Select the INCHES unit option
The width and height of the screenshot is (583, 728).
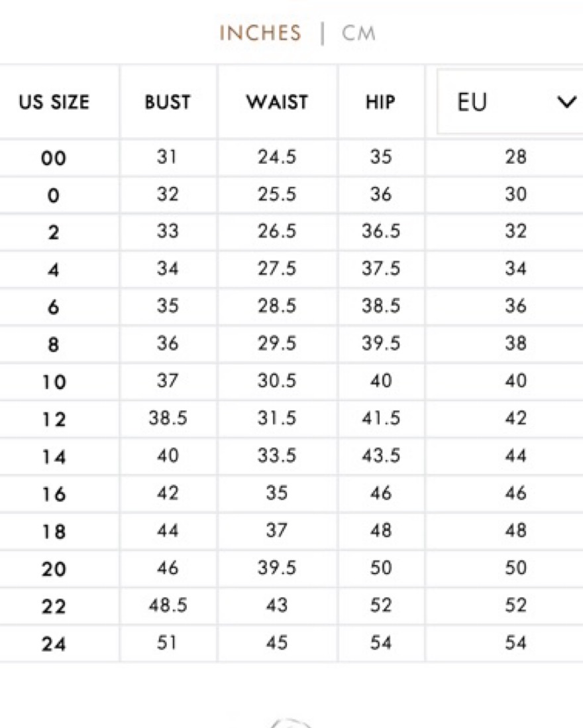pos(260,33)
